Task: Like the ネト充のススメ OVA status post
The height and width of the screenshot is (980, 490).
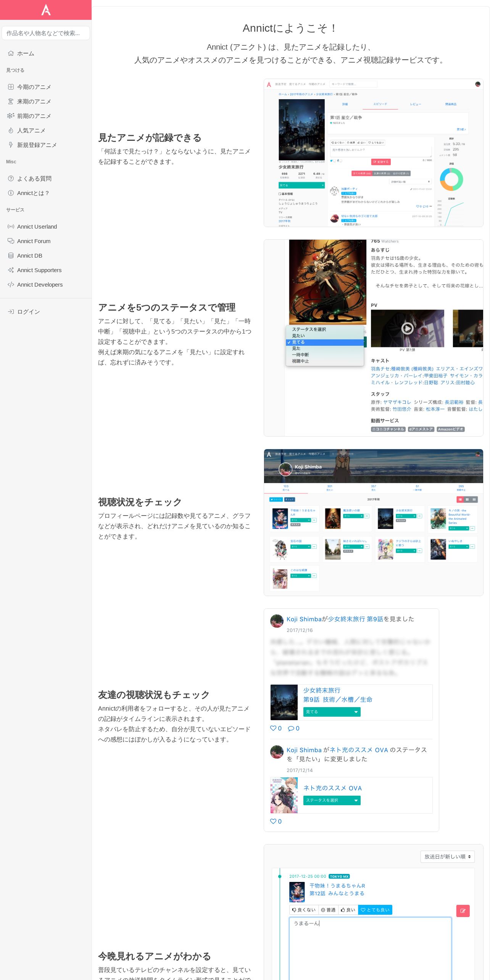Action: click(276, 822)
